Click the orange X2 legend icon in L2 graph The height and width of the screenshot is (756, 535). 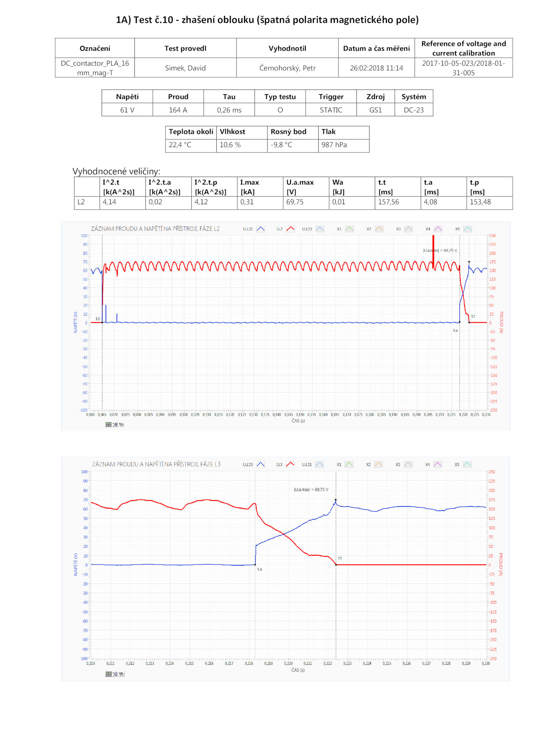point(379,229)
